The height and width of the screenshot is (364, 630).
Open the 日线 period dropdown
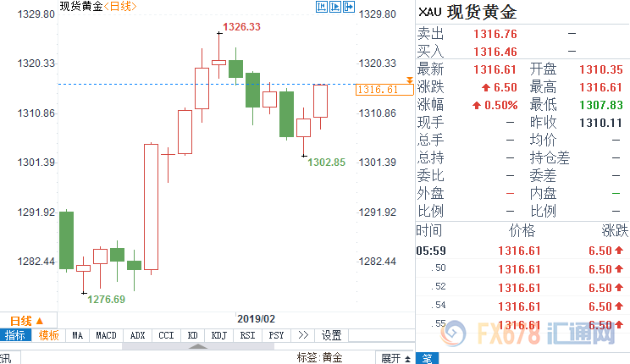(26, 321)
